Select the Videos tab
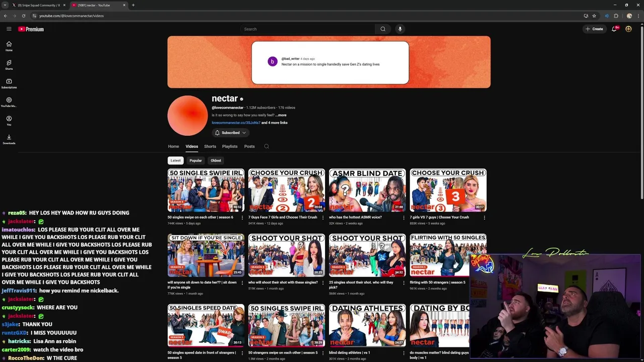Screen dimensions: 644x362 (192, 146)
